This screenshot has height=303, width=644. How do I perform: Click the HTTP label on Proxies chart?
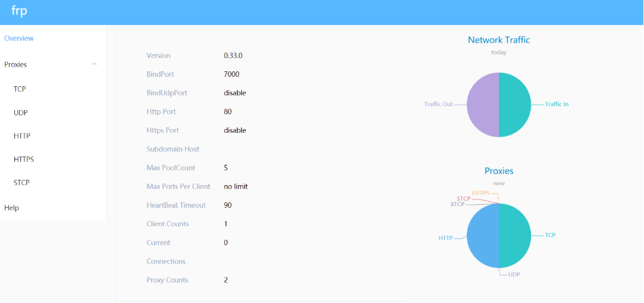click(446, 238)
